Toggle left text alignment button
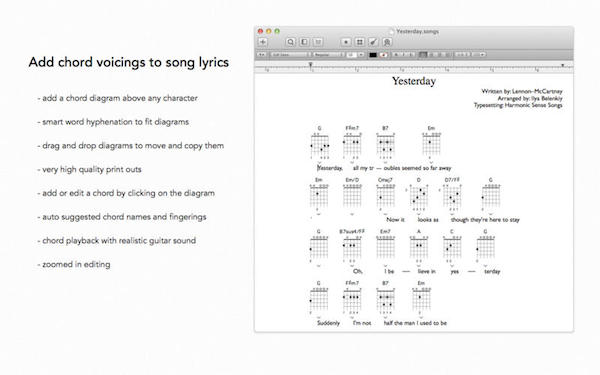This screenshot has height=375, width=600. (x=423, y=55)
